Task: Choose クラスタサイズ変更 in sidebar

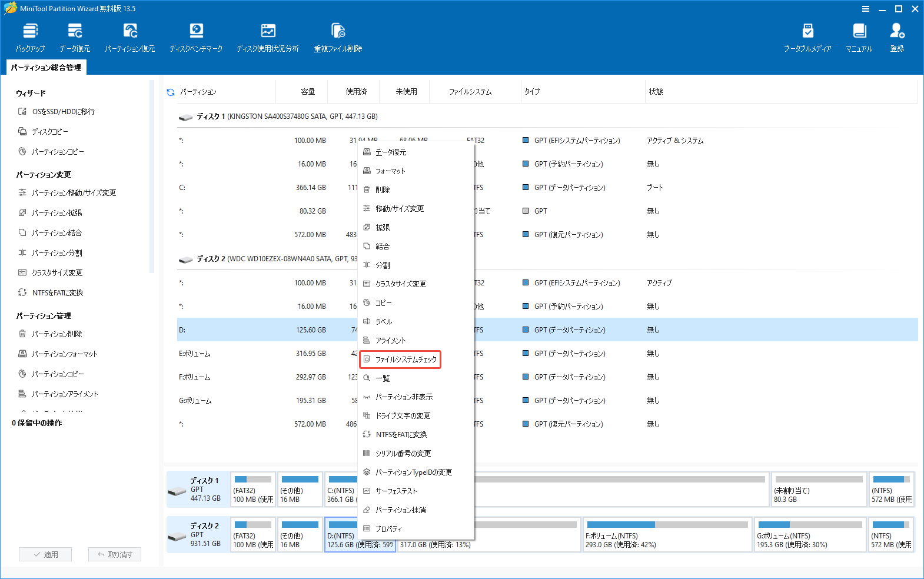Action: point(50,272)
